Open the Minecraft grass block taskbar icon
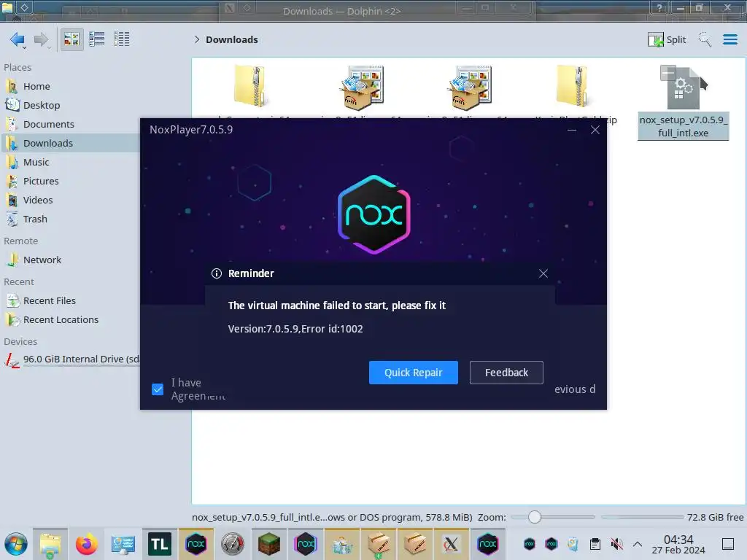The height and width of the screenshot is (560, 747). (269, 544)
